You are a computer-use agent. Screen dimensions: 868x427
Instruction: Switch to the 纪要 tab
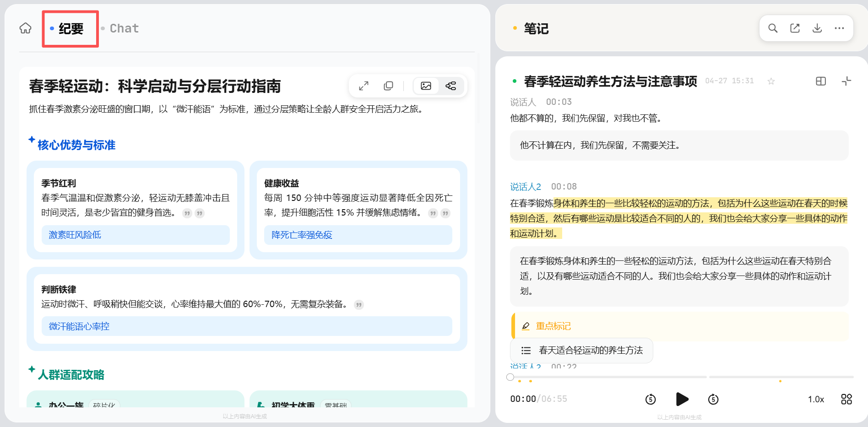pos(71,29)
